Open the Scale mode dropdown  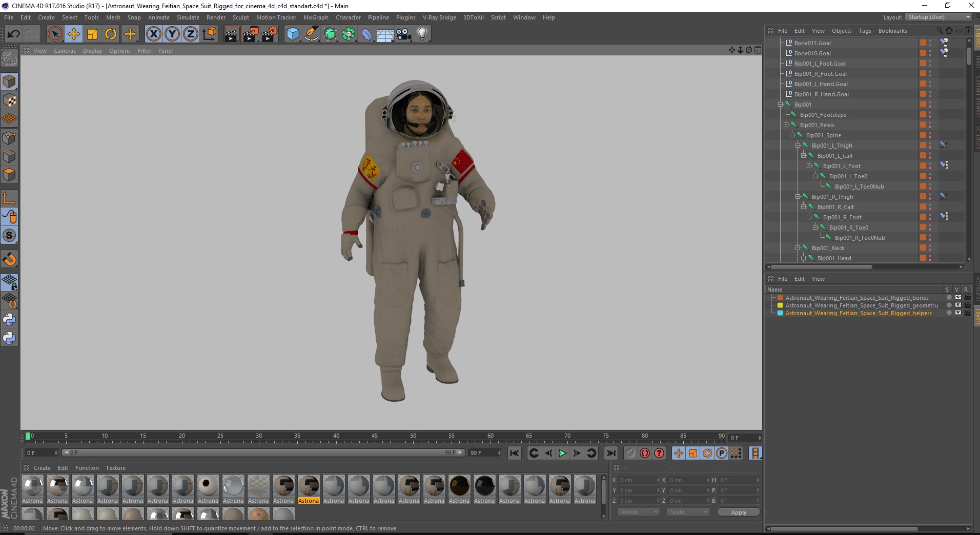pyautogui.click(x=688, y=512)
